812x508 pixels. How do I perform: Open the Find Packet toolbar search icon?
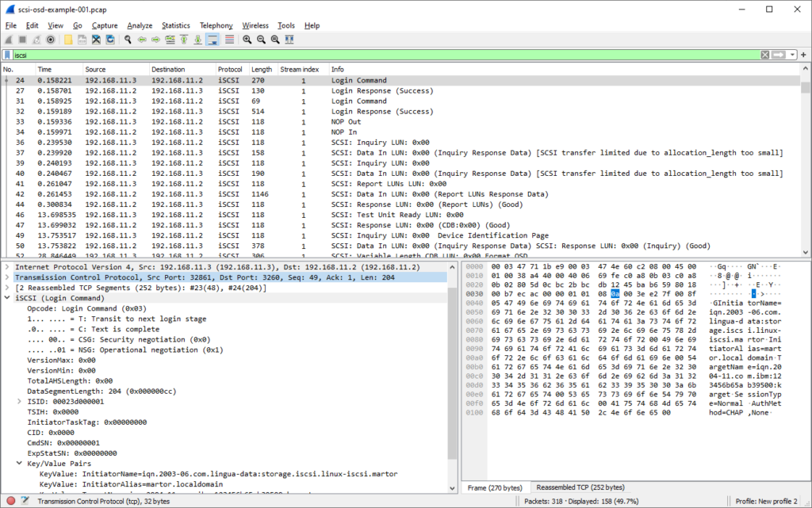tap(126, 40)
